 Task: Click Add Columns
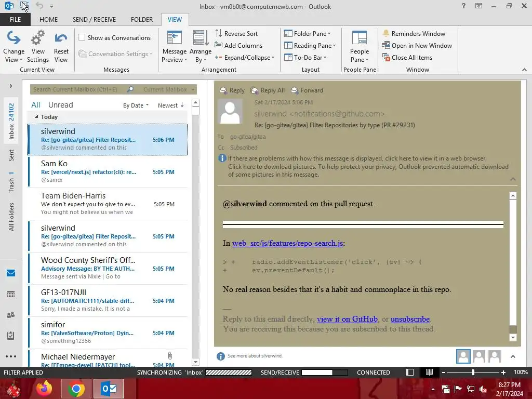tap(238, 46)
